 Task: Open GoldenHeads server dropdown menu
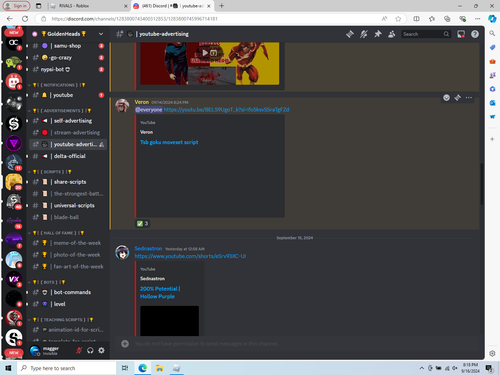tap(101, 34)
